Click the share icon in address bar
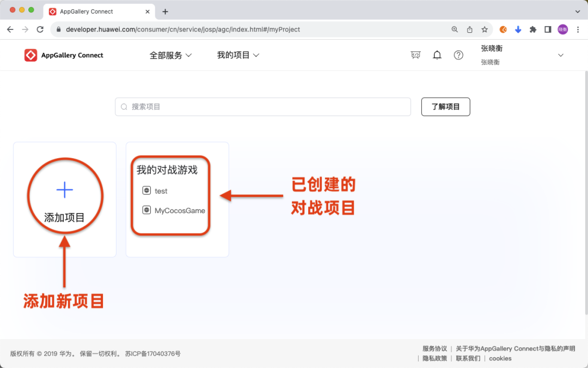Image resolution: width=588 pixels, height=368 pixels. point(469,29)
